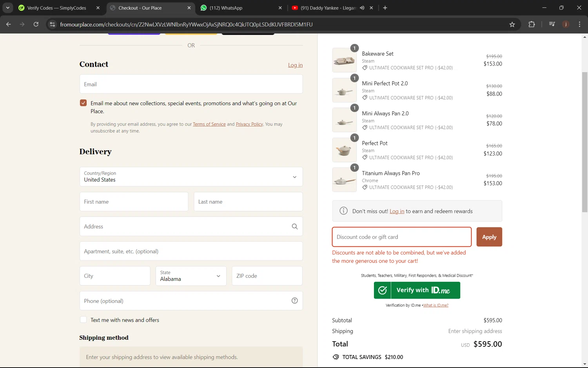Image resolution: width=588 pixels, height=368 pixels.
Task: Switch to the WhatsApp tab
Action: point(226,8)
